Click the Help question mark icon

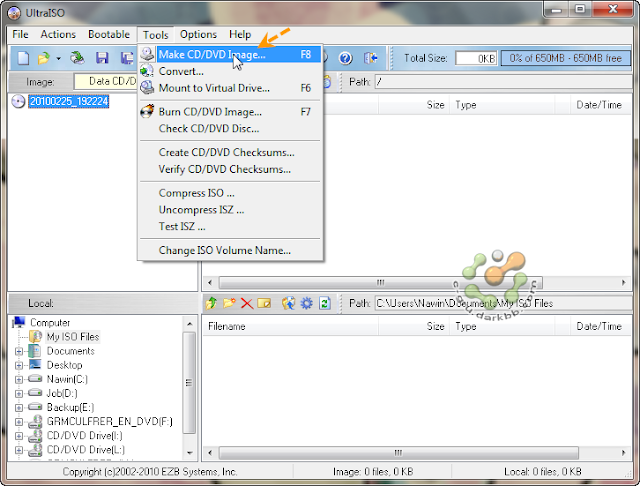click(x=345, y=58)
